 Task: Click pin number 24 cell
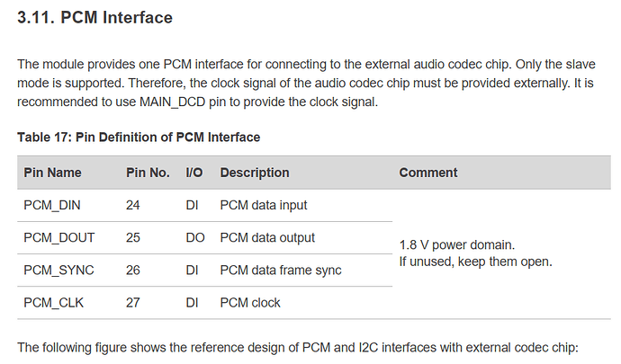coord(133,205)
